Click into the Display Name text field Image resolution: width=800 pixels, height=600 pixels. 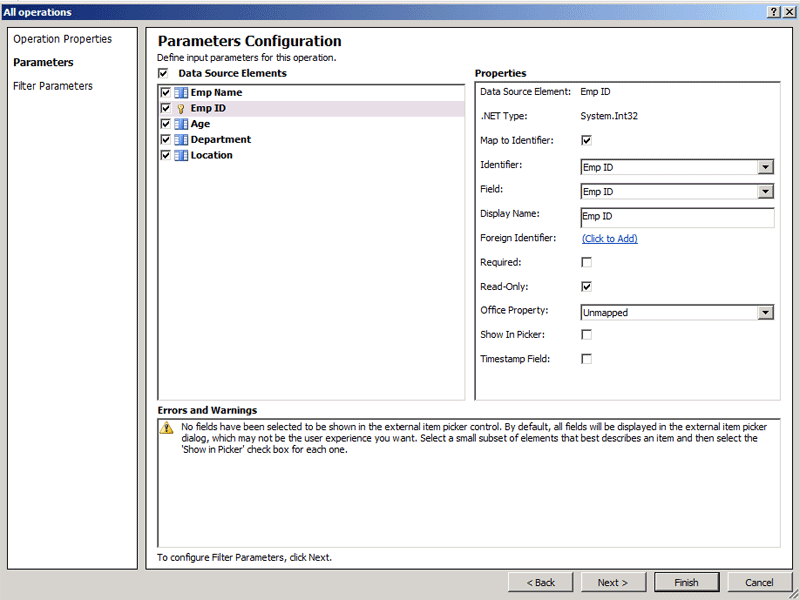678,217
